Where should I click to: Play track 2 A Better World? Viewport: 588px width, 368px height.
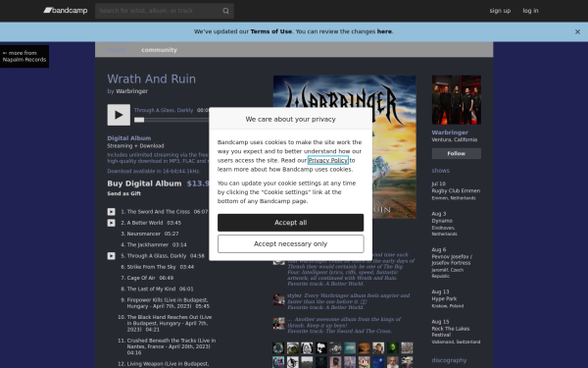112,223
